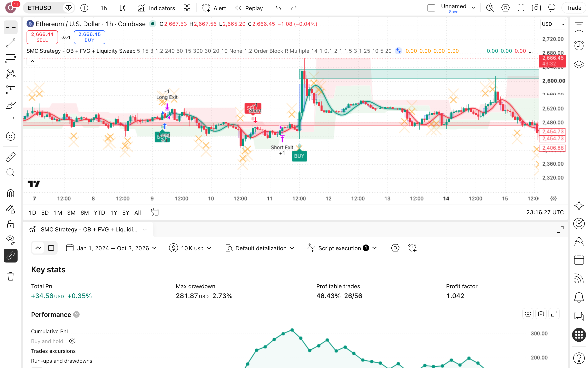The image size is (588, 368).
Task: Select the ruler measure tool
Action: [x=10, y=157]
